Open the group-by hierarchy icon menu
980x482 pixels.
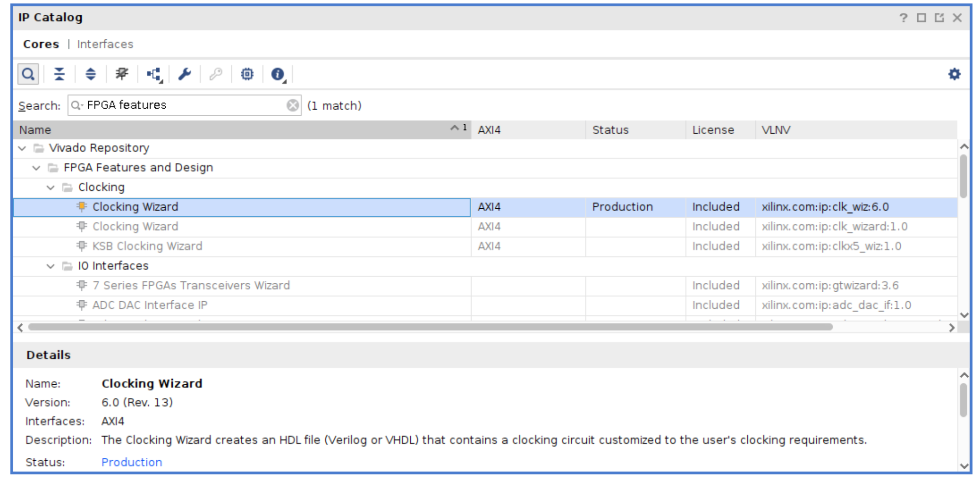(x=154, y=74)
